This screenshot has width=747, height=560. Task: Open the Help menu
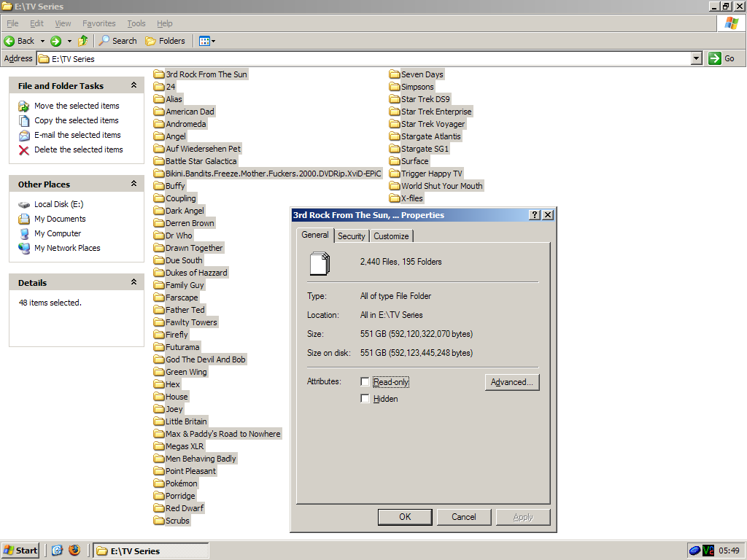[164, 23]
